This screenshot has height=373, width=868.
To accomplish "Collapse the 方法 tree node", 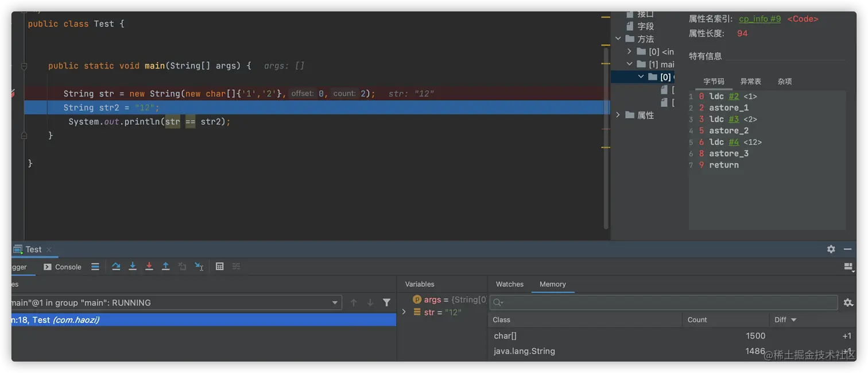I will (618, 39).
